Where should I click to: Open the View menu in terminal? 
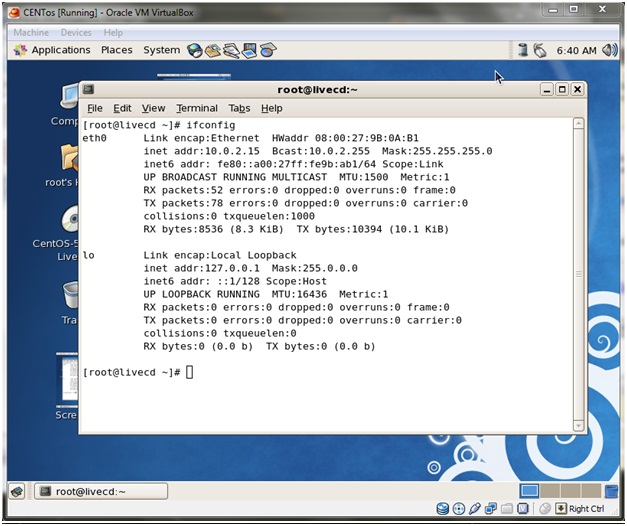(x=153, y=108)
